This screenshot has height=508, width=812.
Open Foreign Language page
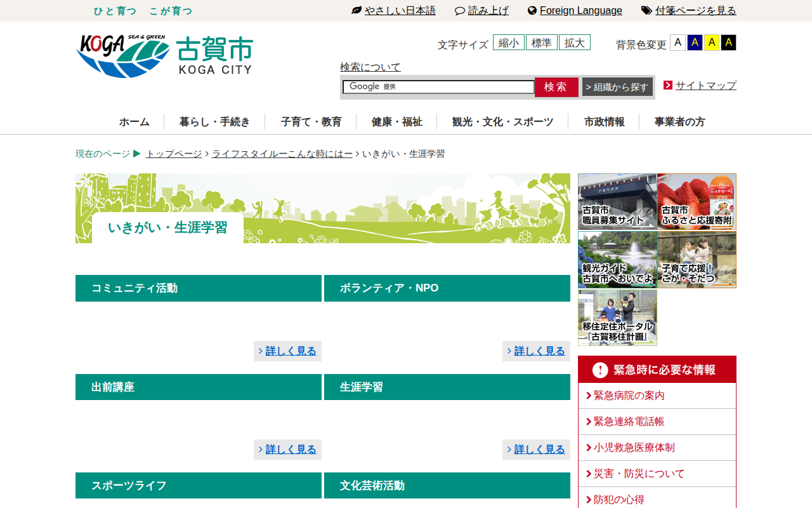(x=581, y=11)
